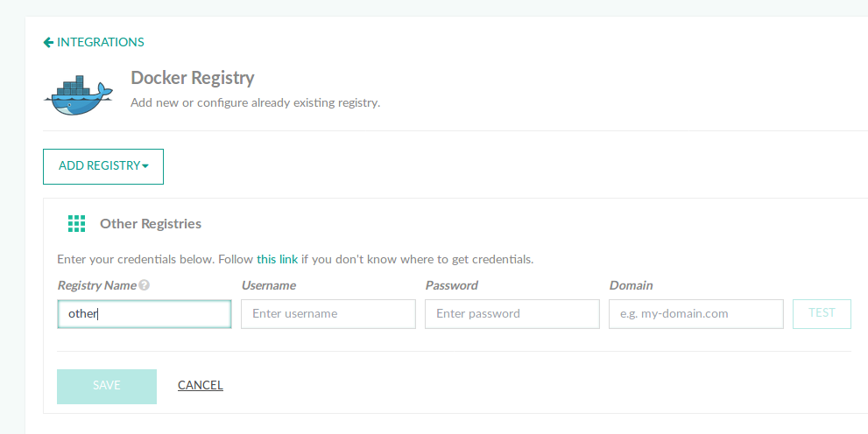
Task: Click the Other Registries section title
Action: tap(151, 224)
